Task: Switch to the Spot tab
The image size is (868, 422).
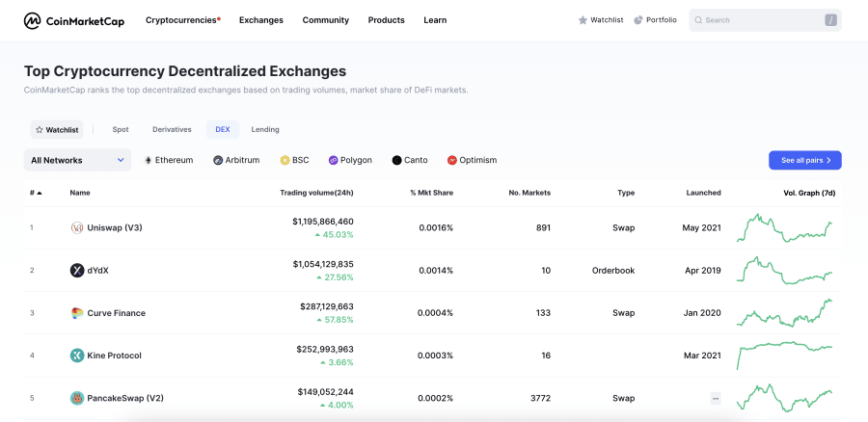Action: point(121,129)
